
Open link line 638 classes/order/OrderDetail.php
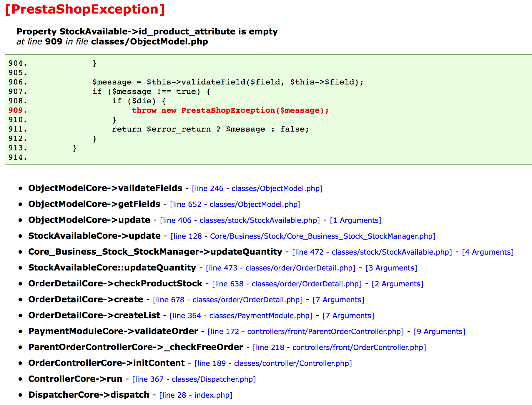(287, 284)
